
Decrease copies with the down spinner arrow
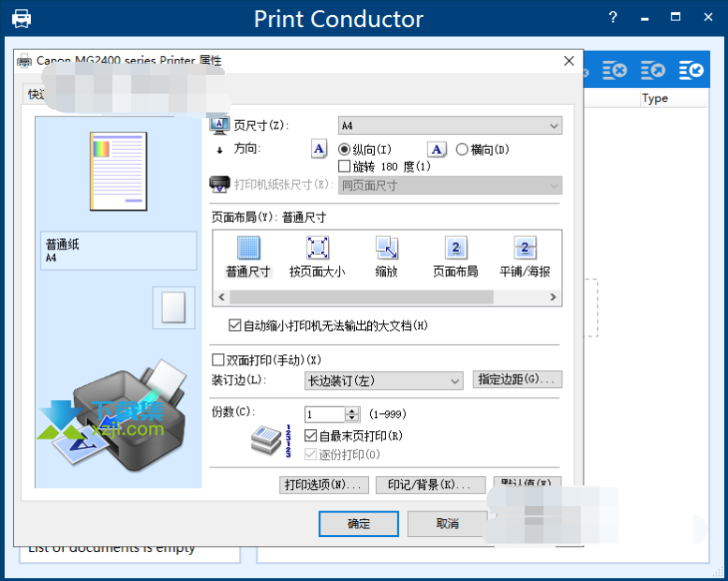[x=352, y=418]
